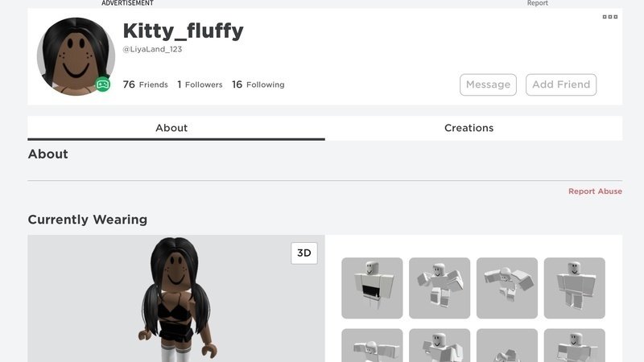
Task: Open the running animation item thumbnail
Action: (x=440, y=288)
